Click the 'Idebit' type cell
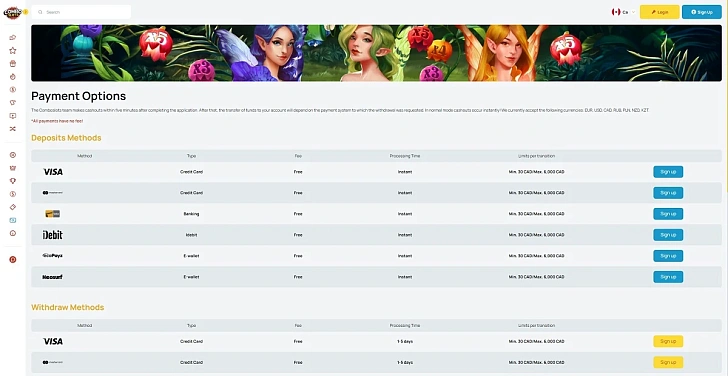 coord(191,235)
